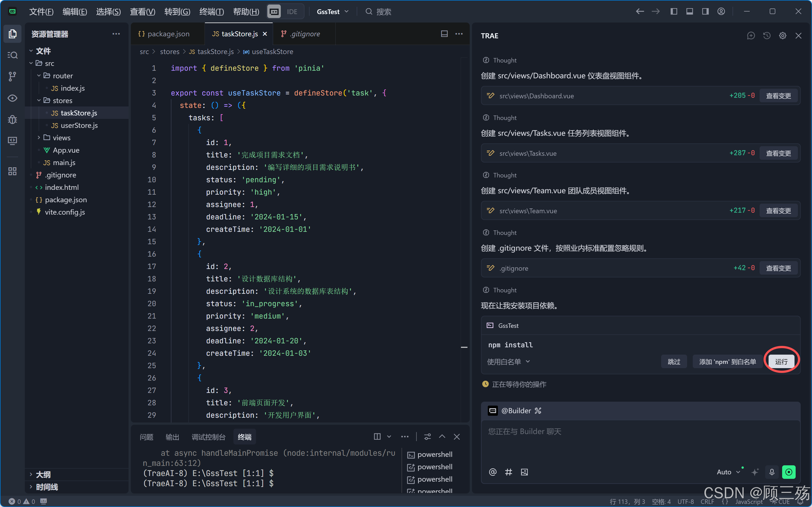This screenshot has height=507, width=812.
Task: Open the Source Control sidebar icon
Action: [x=12, y=76]
